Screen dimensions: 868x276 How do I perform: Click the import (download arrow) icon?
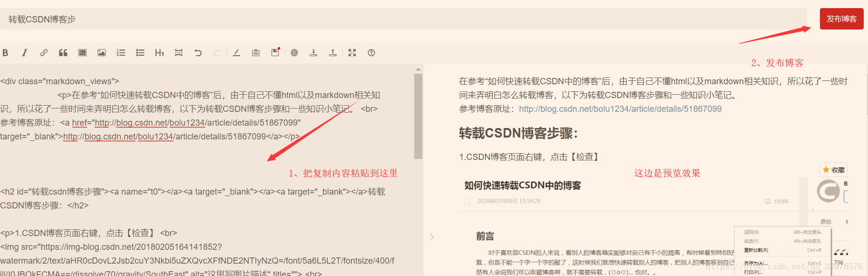pos(313,53)
